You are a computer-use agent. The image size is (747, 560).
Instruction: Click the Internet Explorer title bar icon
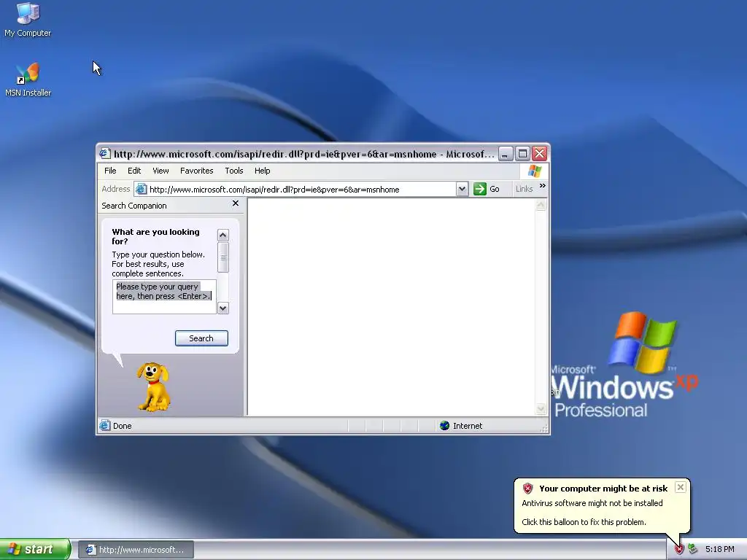(105, 153)
